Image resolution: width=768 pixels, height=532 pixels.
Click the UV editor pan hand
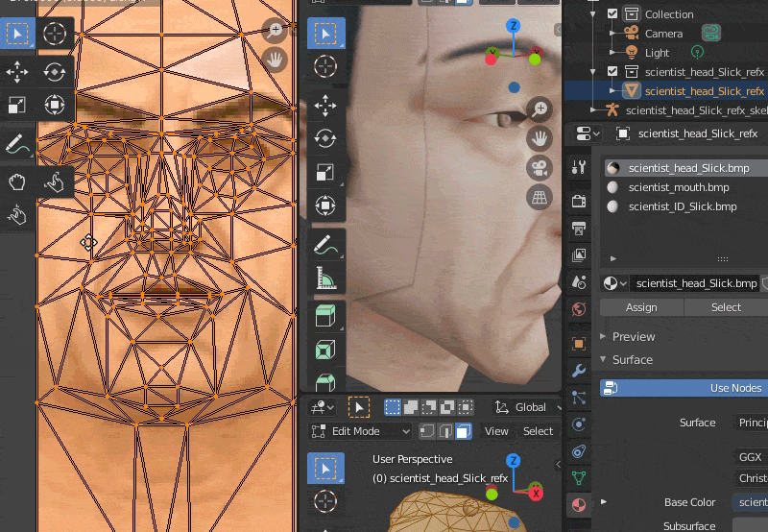point(275,60)
